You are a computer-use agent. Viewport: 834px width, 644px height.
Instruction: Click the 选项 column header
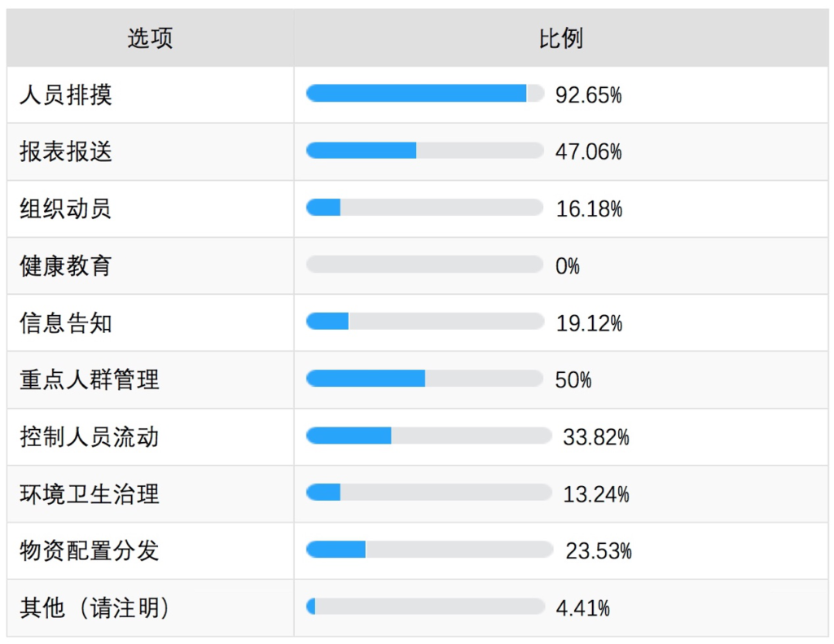click(x=150, y=38)
